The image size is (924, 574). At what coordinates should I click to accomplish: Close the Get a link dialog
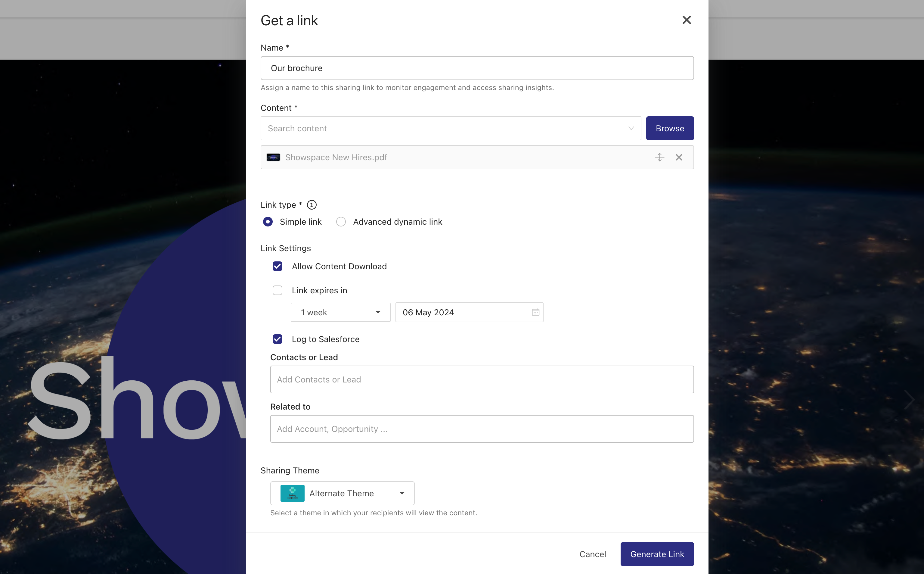(x=687, y=20)
